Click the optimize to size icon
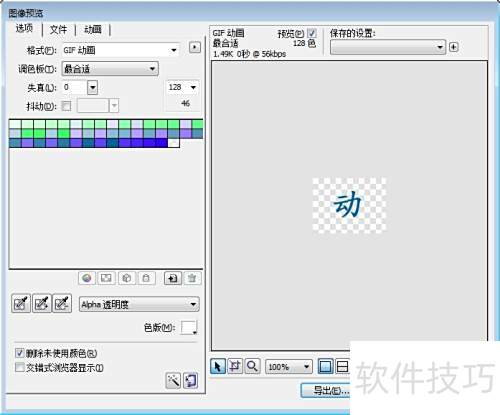This screenshot has width=500, height=415. (x=190, y=380)
